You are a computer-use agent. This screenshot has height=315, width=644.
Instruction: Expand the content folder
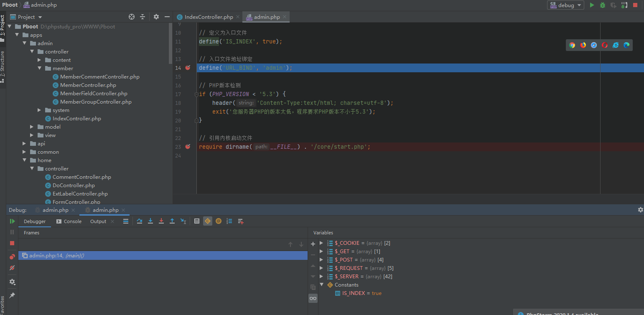tap(39, 60)
